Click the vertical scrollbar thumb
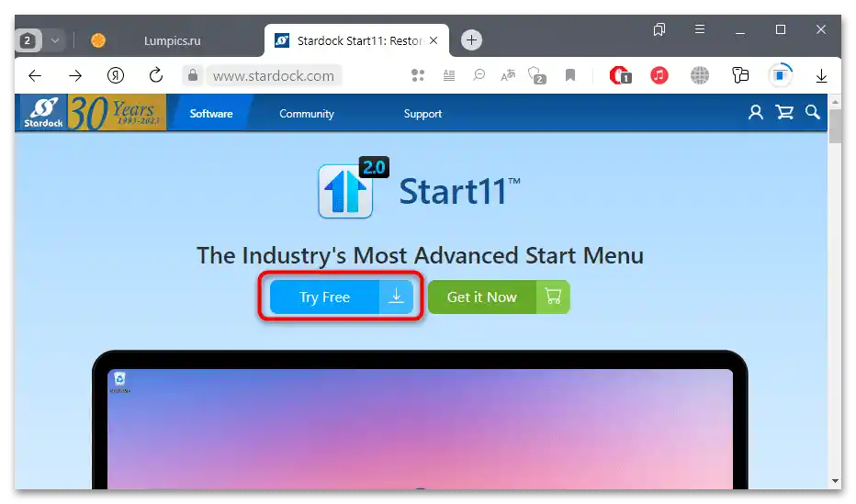The height and width of the screenshot is (504, 856). 835,126
